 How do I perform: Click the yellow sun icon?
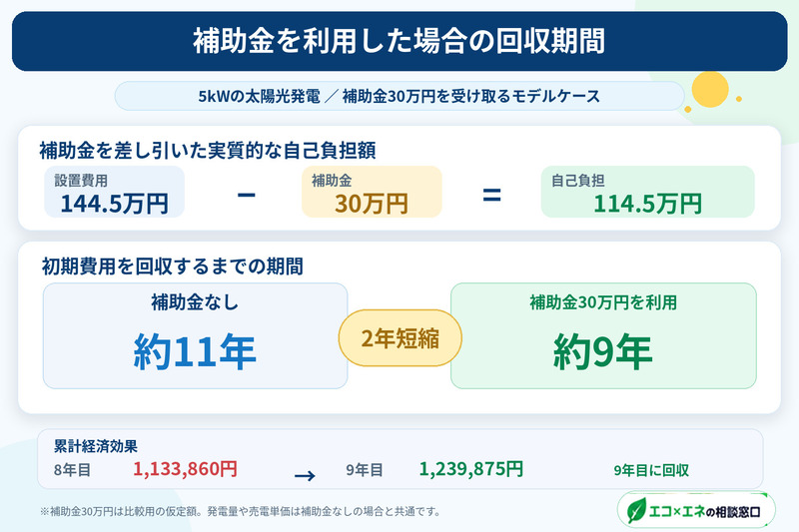coord(710,90)
